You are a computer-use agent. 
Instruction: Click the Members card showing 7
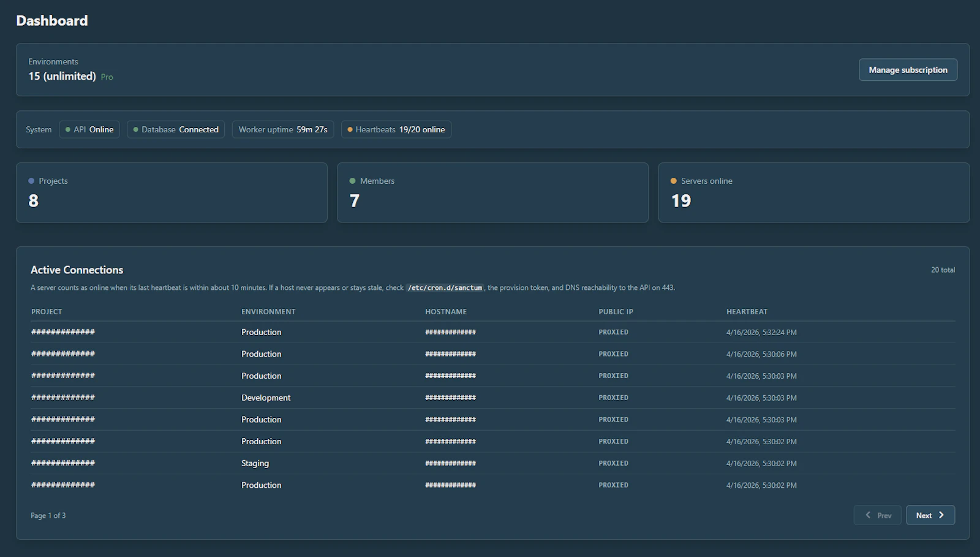tap(492, 192)
